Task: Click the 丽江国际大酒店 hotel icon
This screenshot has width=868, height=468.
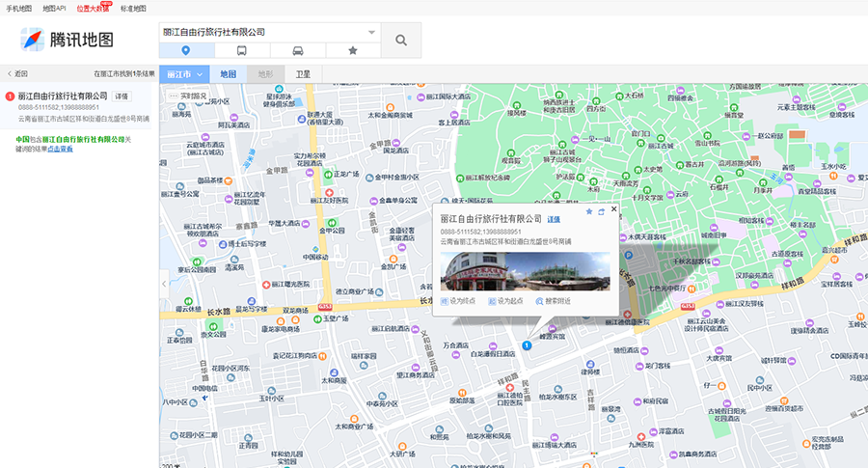Action: (x=420, y=96)
